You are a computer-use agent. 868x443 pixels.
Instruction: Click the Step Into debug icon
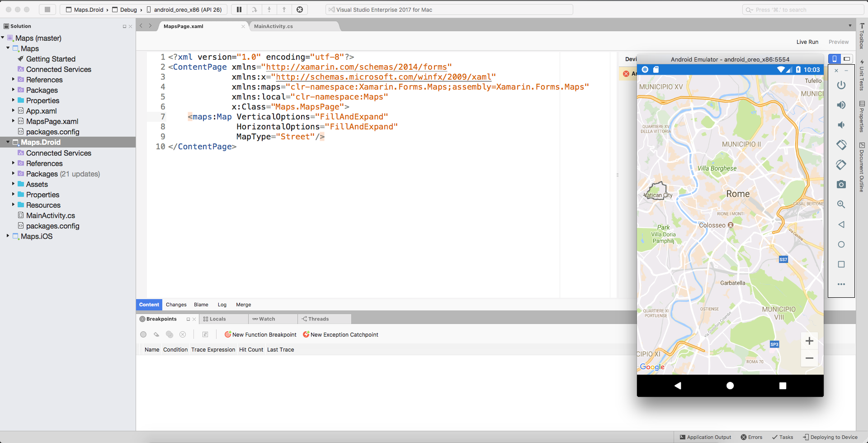point(269,10)
